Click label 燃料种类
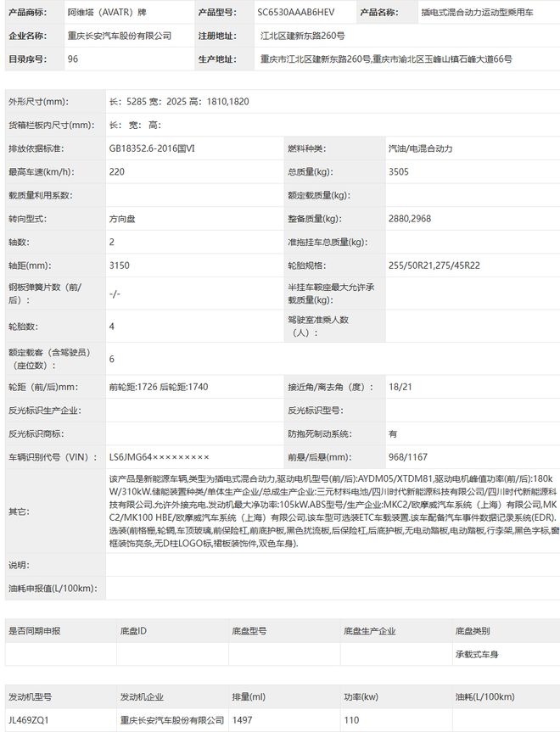Screen dimensions: 560x732 (307, 148)
